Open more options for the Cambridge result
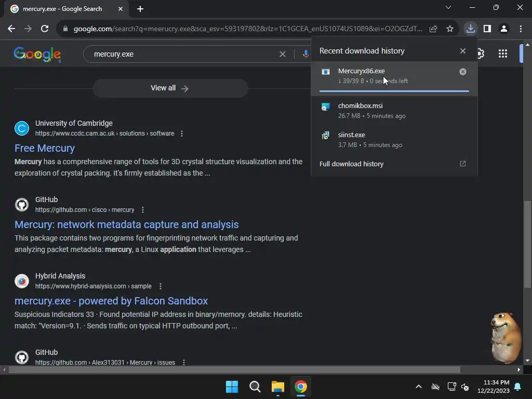The width and height of the screenshot is (532, 399). [x=182, y=134]
